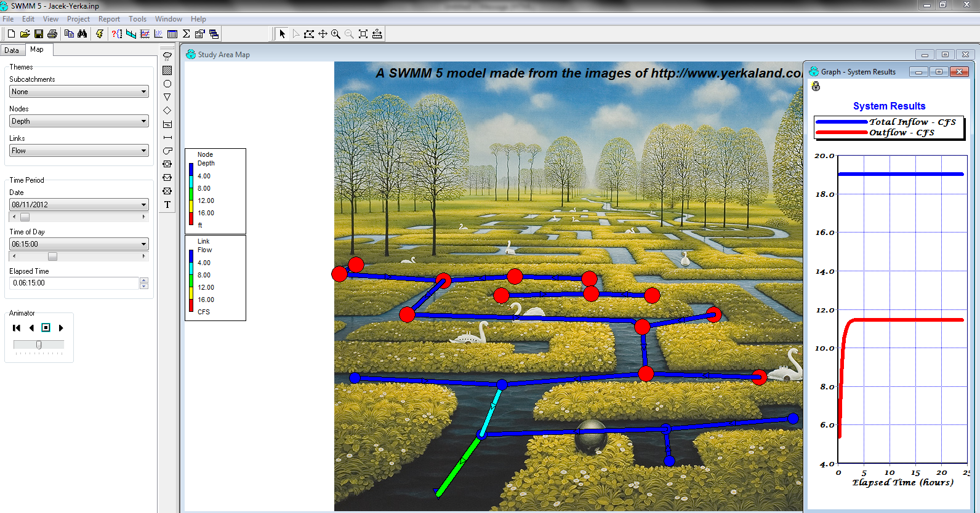
Task: Create a table report
Action: [x=172, y=34]
